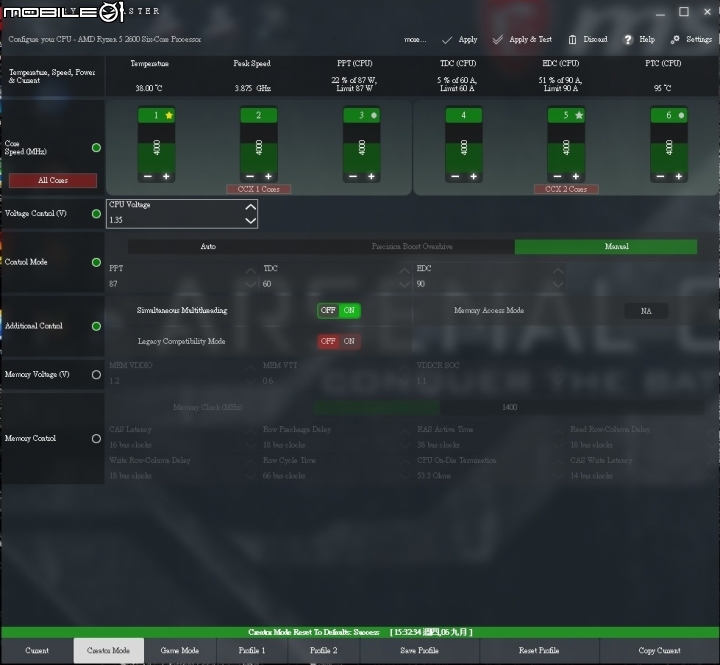Click the PPT value field 87
The height and width of the screenshot is (665, 720).
point(176,284)
